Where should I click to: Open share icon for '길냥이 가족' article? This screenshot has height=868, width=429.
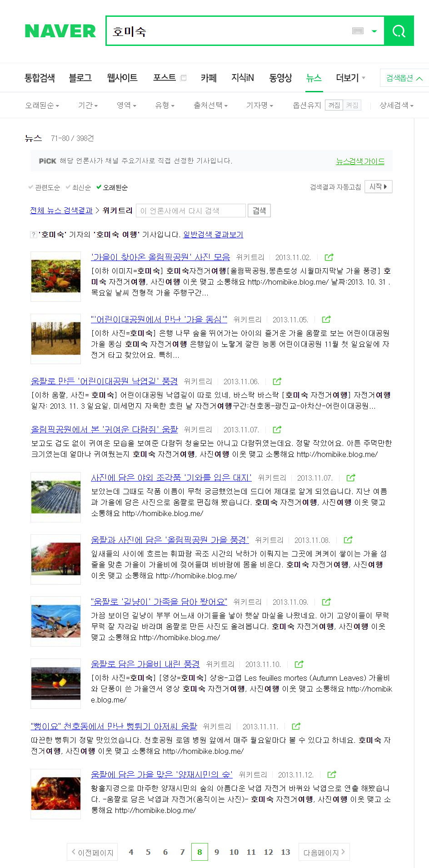point(326,602)
